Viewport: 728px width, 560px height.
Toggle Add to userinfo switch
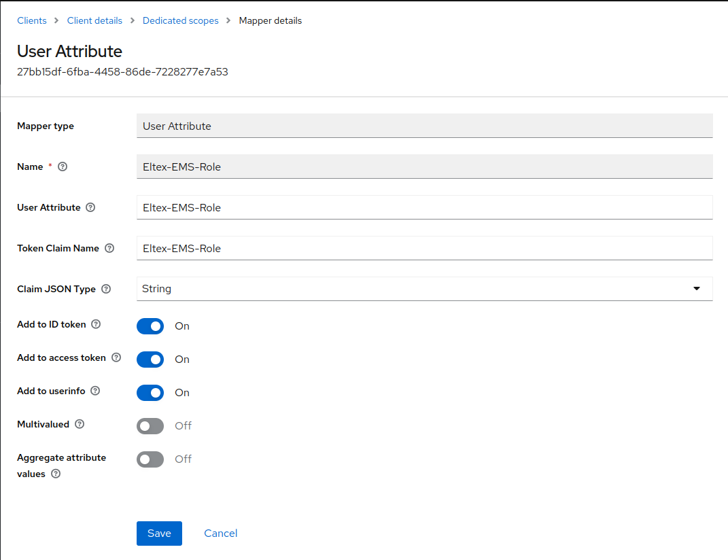tap(150, 393)
